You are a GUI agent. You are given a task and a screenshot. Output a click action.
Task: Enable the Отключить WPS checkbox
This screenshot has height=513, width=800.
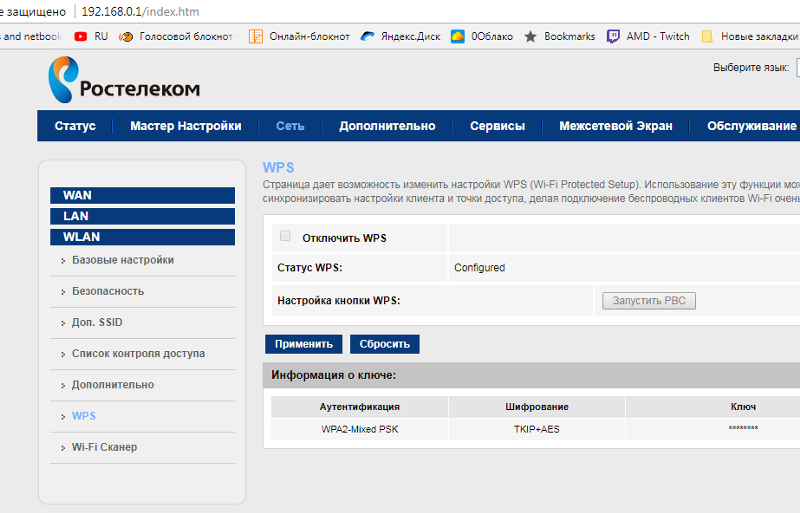(x=285, y=236)
